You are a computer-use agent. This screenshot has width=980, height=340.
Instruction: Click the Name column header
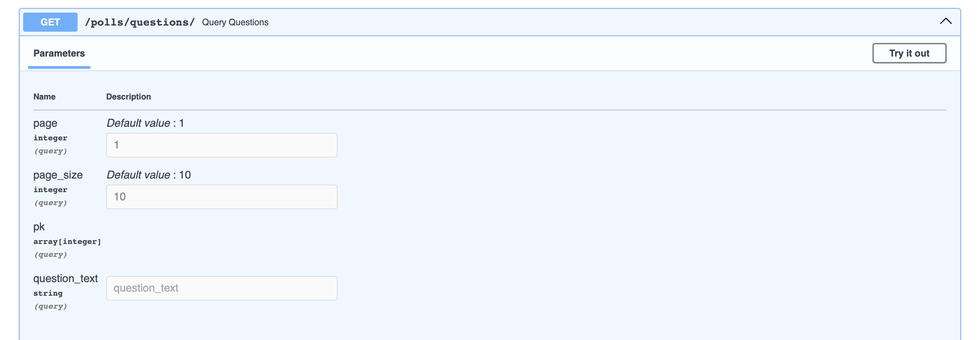[44, 96]
